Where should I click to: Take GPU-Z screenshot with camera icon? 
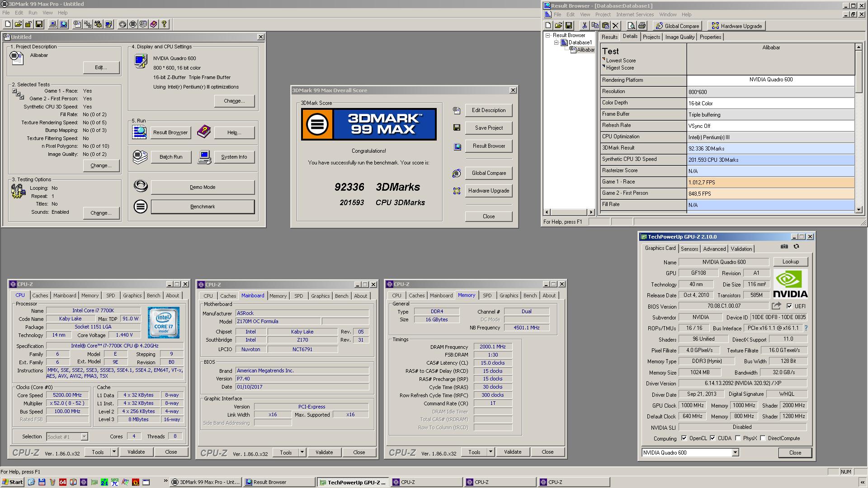[784, 247]
